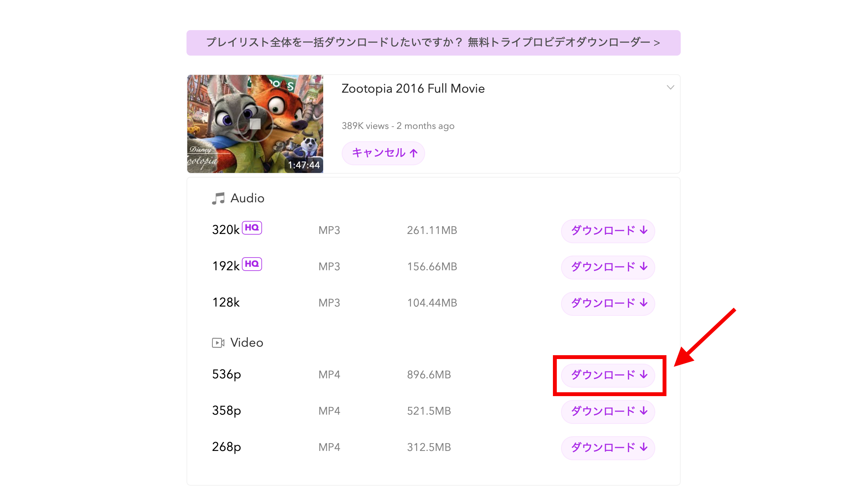Screen dimensions: 868x488
Task: Click the 261.11MB file size
Action: 432,230
